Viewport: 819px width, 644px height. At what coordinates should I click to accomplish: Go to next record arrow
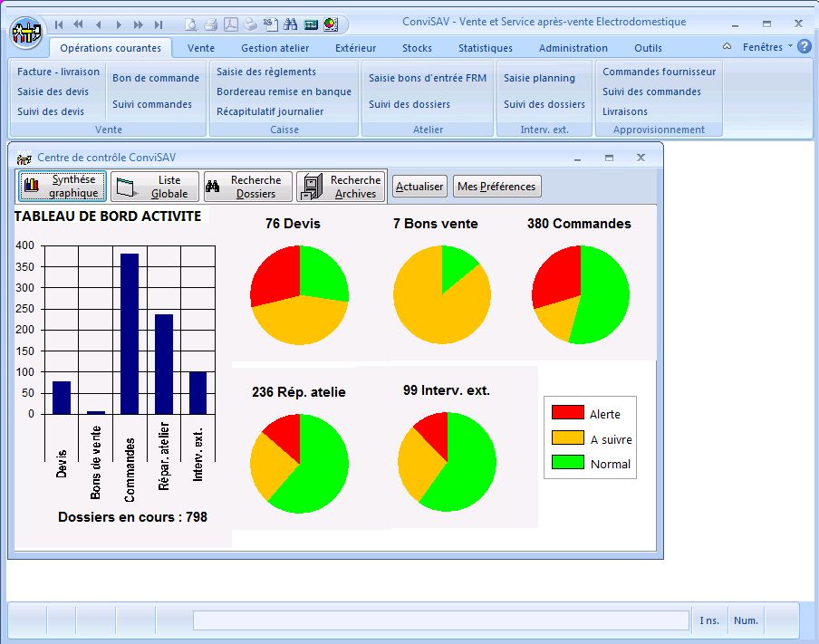119,24
